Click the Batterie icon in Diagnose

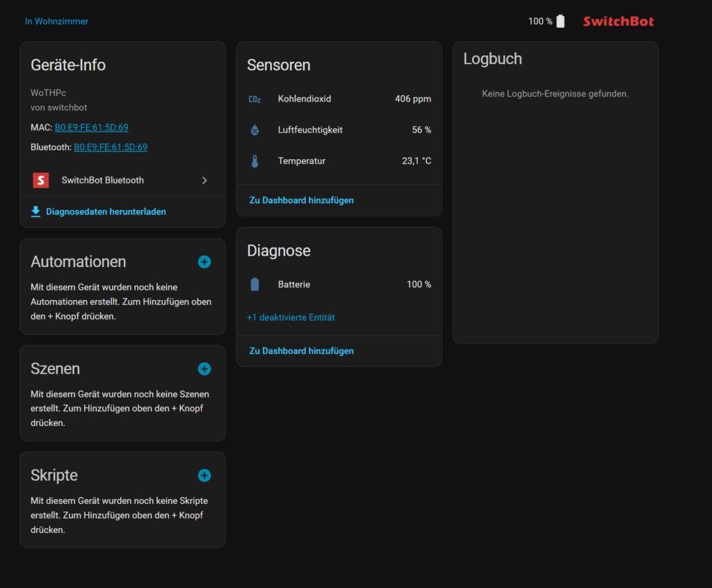coord(254,284)
